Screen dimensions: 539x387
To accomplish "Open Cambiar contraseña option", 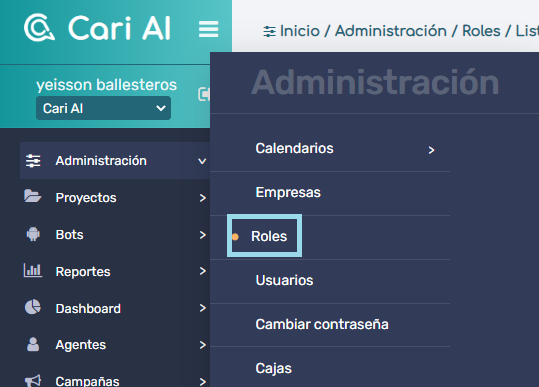I will point(322,324).
